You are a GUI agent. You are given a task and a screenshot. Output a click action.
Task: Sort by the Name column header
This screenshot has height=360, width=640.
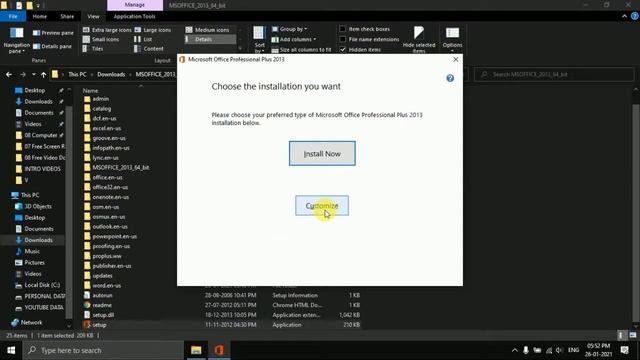pos(91,91)
